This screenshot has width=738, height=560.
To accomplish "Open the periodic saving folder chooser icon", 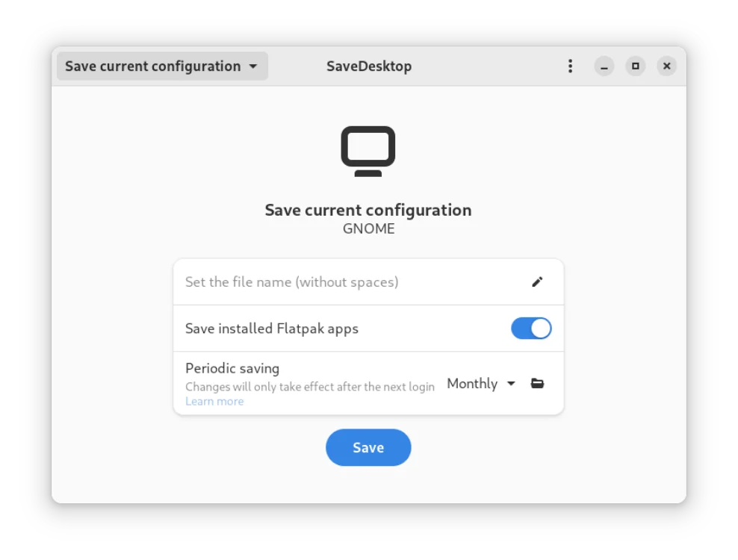I will click(x=537, y=384).
